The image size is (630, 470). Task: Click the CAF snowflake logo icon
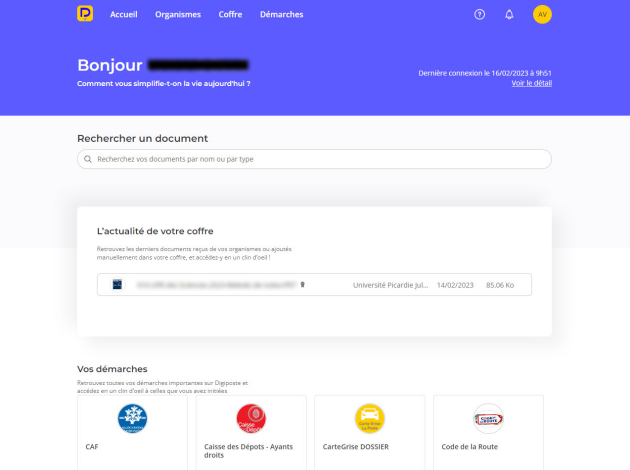click(x=132, y=417)
